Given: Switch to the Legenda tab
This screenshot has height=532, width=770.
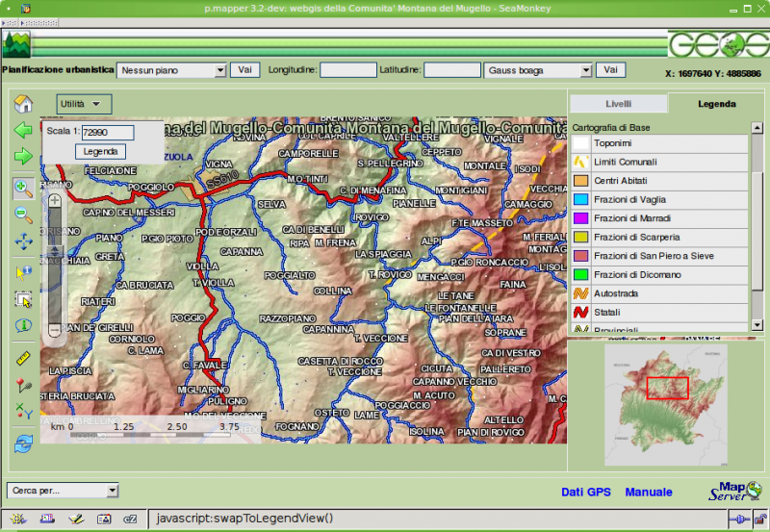Looking at the screenshot, I should pyautogui.click(x=717, y=104).
